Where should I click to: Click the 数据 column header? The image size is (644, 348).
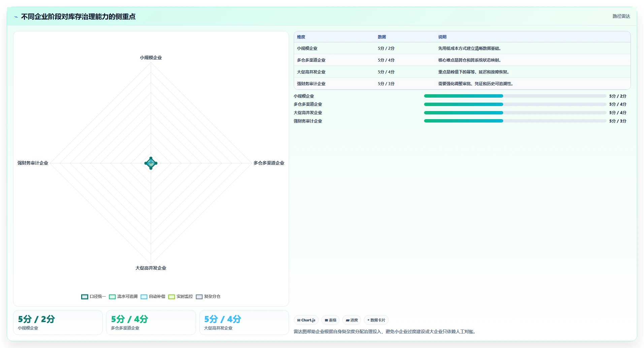coord(382,37)
